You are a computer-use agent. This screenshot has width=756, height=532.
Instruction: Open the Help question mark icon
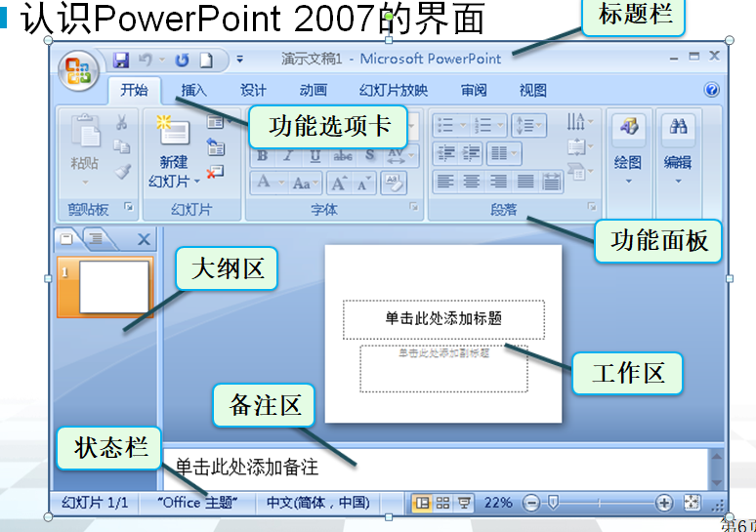711,90
